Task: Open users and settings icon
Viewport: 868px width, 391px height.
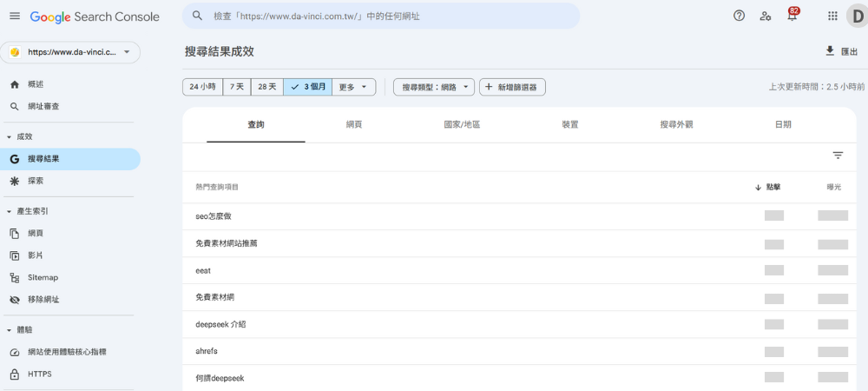Action: click(x=766, y=16)
